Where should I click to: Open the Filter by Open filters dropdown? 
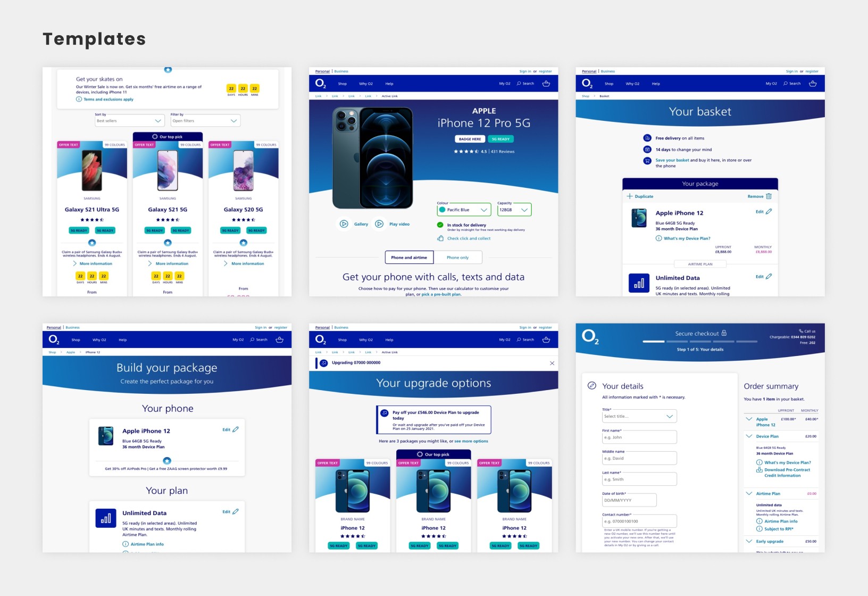205,121
